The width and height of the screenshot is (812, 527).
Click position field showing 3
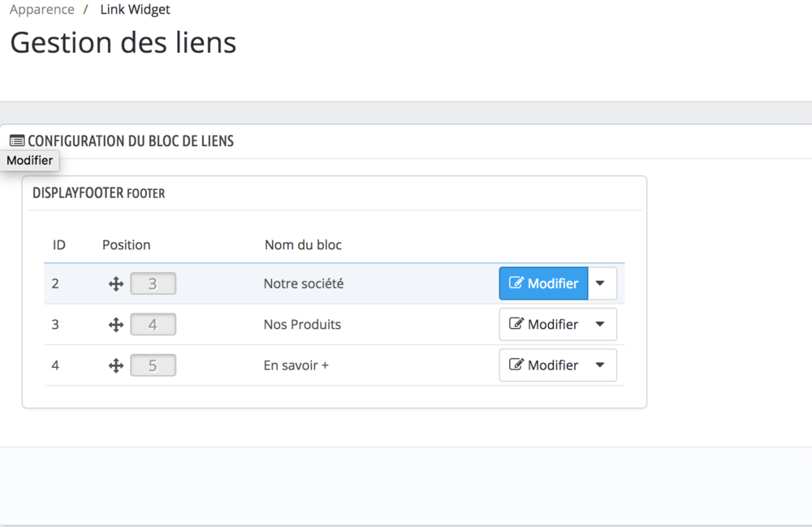click(153, 284)
